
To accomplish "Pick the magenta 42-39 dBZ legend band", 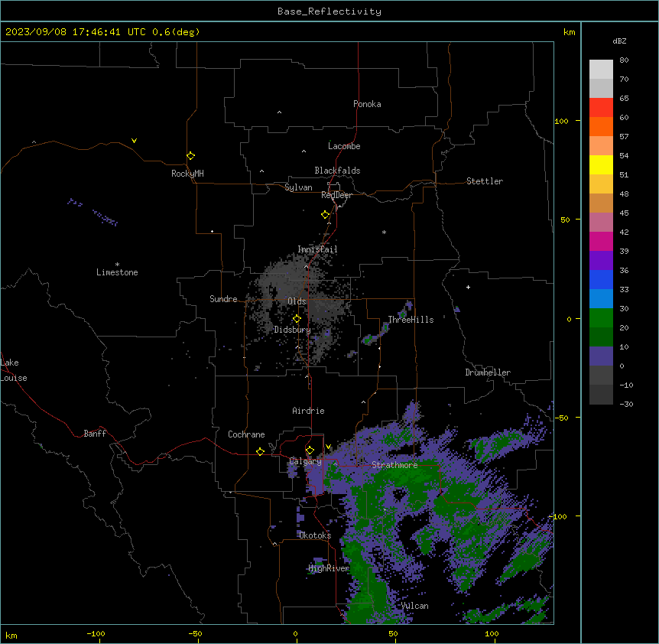I will [x=601, y=241].
